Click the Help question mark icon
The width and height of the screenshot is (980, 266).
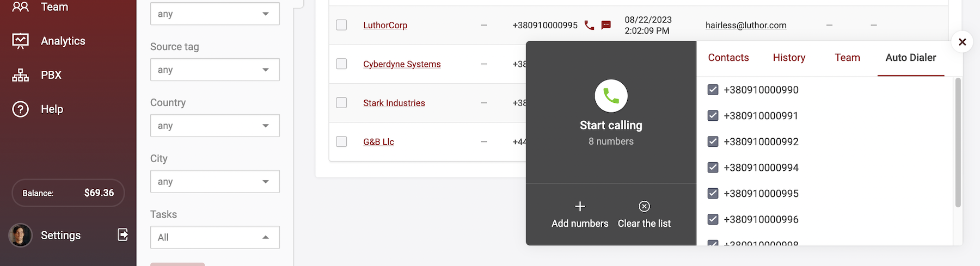(x=21, y=109)
